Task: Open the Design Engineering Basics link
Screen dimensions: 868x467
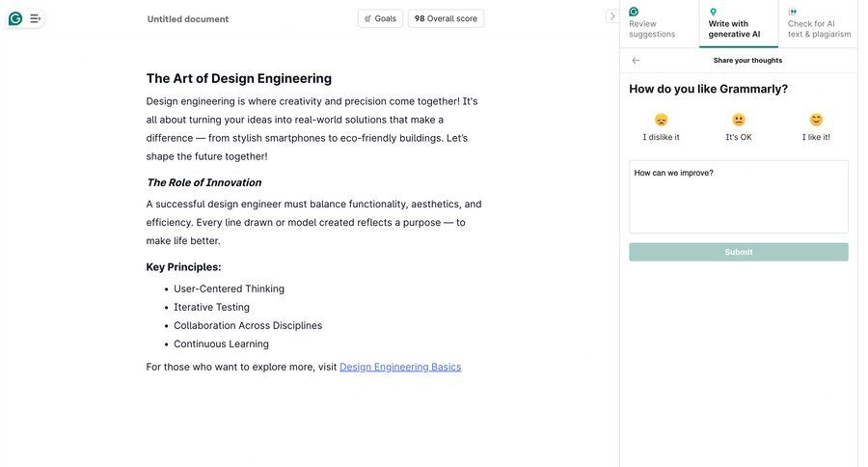Action: 400,367
